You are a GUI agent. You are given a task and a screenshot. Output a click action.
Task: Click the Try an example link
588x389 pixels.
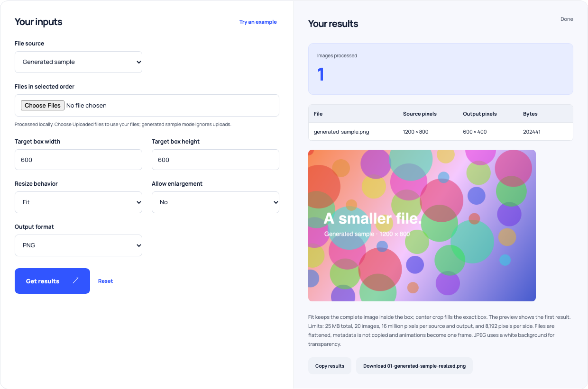coord(258,22)
